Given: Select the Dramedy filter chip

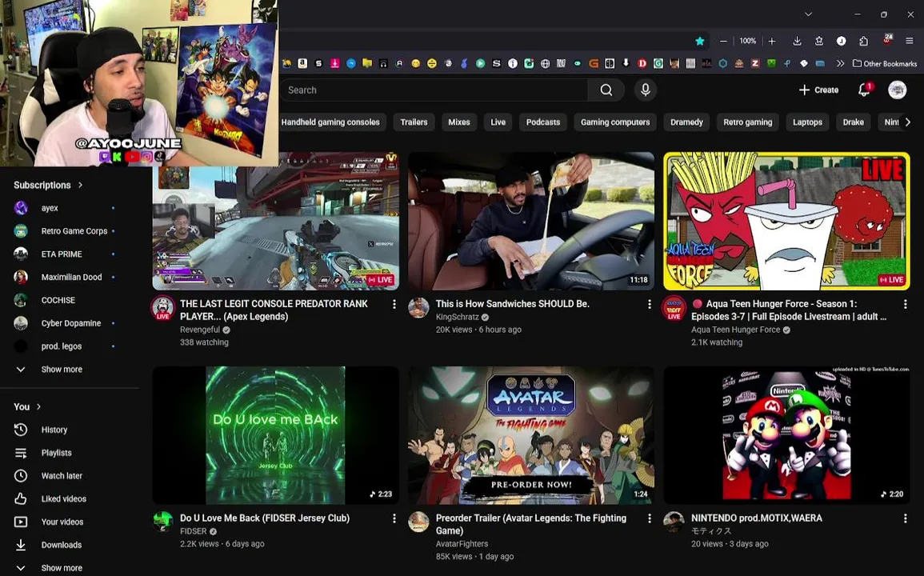Looking at the screenshot, I should 686,122.
